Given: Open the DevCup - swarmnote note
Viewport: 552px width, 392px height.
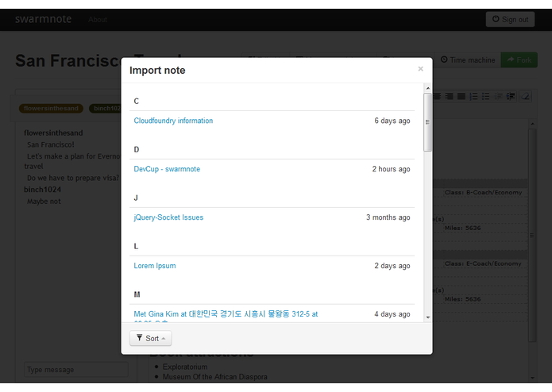Looking at the screenshot, I should click(167, 169).
